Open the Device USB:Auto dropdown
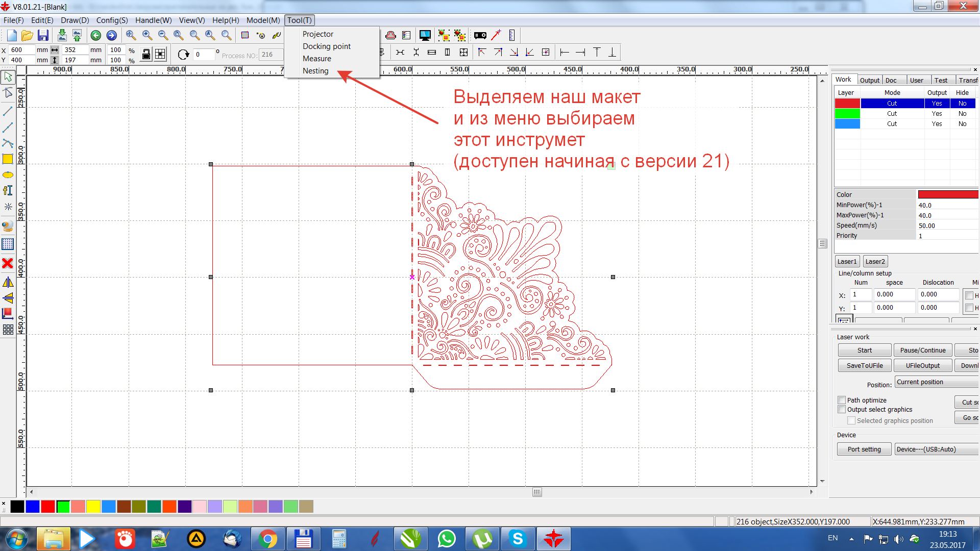Image resolution: width=980 pixels, height=551 pixels. (937, 449)
